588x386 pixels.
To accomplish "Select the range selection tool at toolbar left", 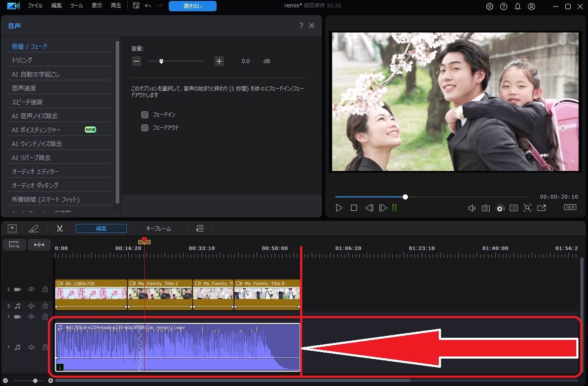I will pos(12,228).
